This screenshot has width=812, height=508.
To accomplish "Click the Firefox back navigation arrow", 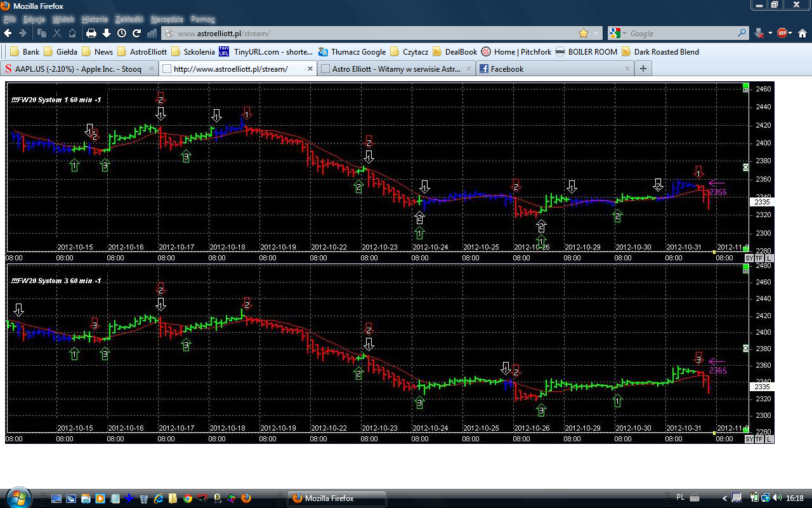I will click(8, 33).
